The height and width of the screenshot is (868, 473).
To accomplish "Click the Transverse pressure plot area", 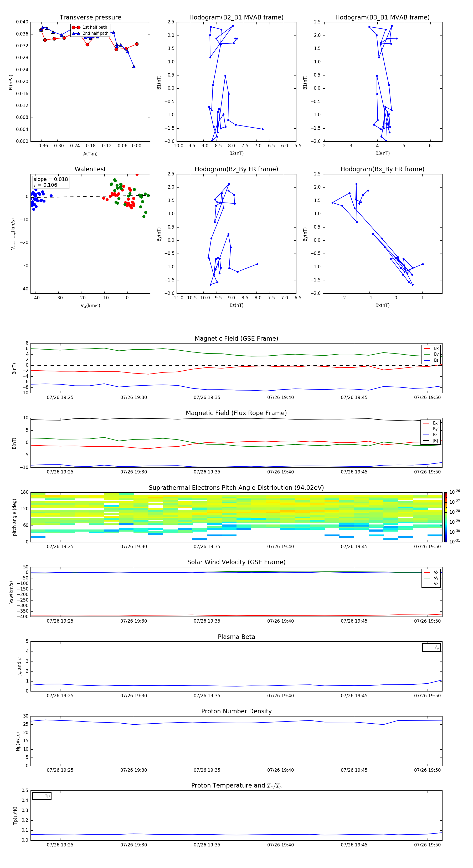I will click(90, 82).
